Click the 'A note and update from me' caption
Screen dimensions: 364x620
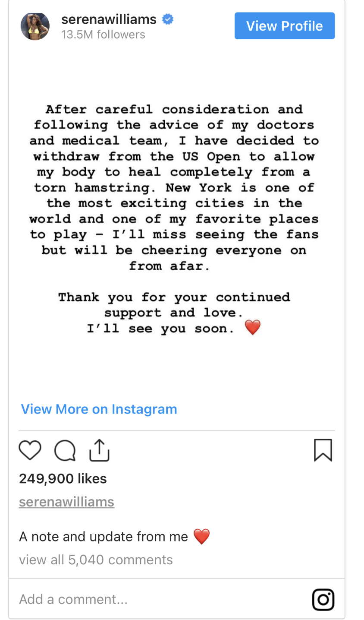[104, 537]
